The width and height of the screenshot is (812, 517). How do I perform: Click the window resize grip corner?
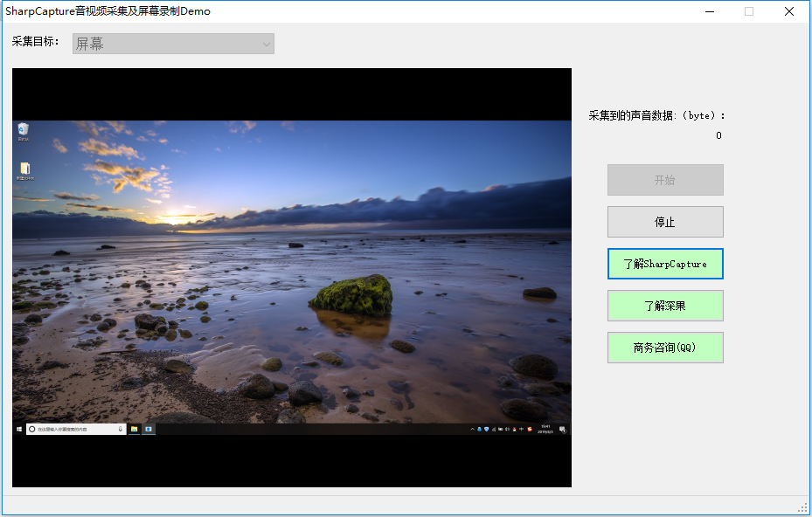[802, 507]
